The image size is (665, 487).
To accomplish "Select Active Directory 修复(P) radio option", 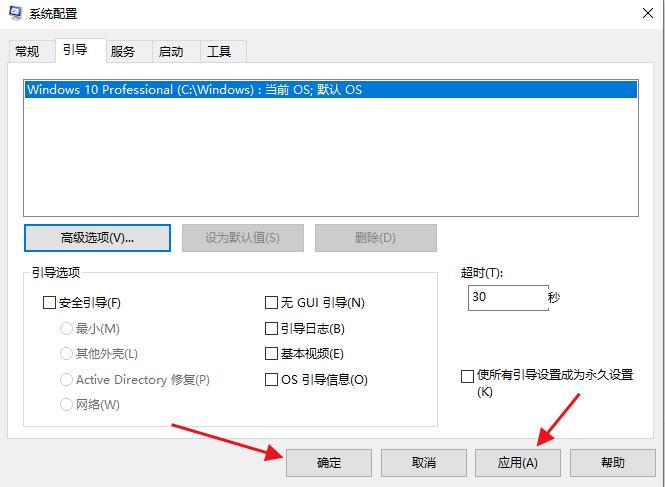I will point(66,379).
